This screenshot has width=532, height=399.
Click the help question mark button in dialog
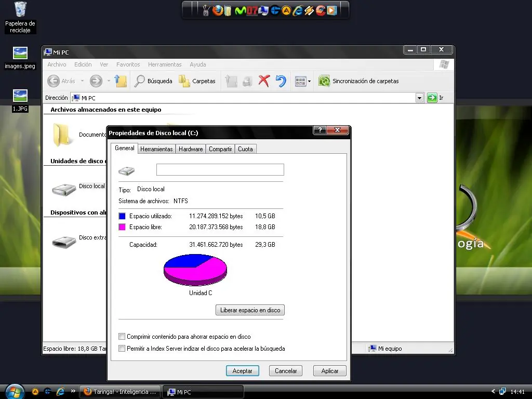click(320, 130)
